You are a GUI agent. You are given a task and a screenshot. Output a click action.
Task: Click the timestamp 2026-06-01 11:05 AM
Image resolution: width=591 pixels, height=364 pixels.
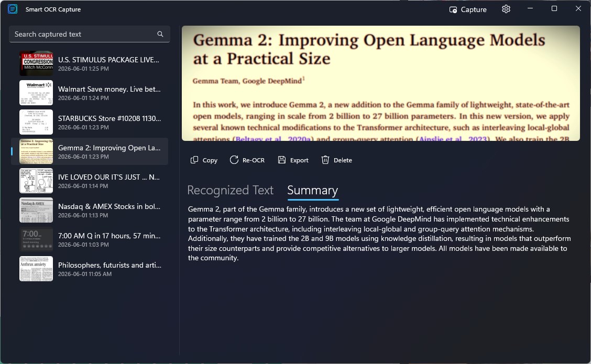point(85,274)
